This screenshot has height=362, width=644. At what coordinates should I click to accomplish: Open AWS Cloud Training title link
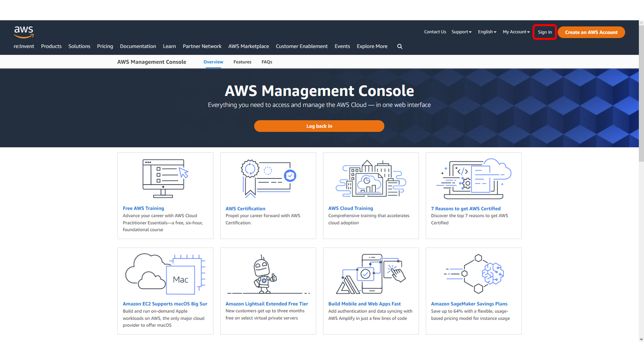(350, 208)
